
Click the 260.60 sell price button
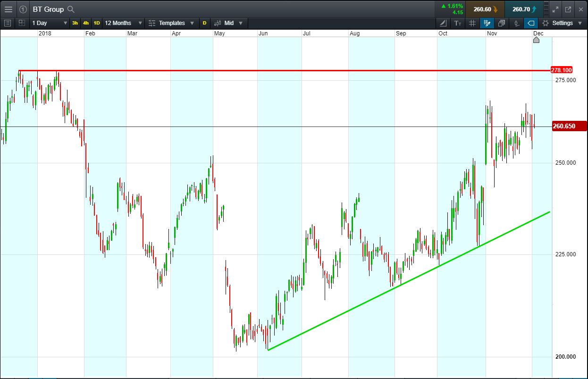click(485, 9)
